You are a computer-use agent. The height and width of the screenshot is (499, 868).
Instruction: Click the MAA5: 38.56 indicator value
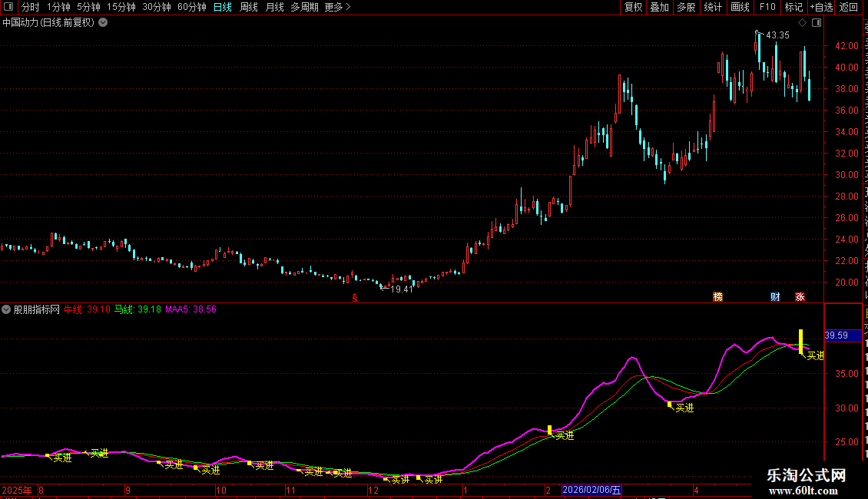(x=190, y=309)
